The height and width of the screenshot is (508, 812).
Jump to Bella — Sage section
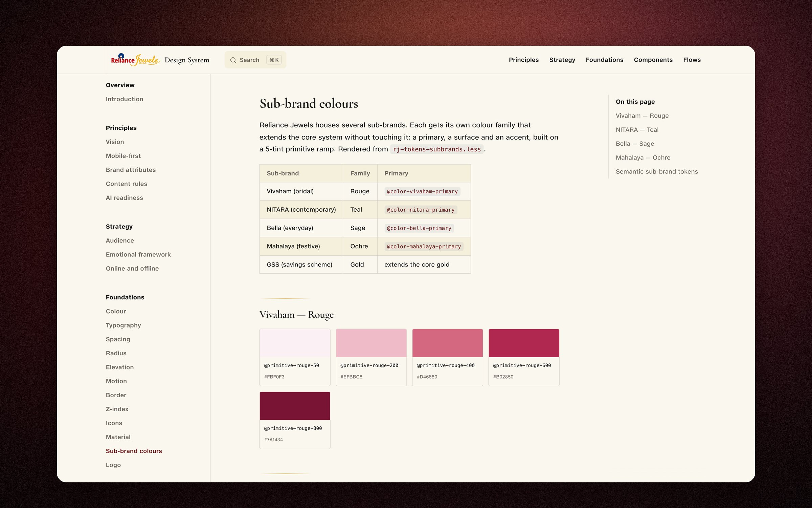click(635, 144)
